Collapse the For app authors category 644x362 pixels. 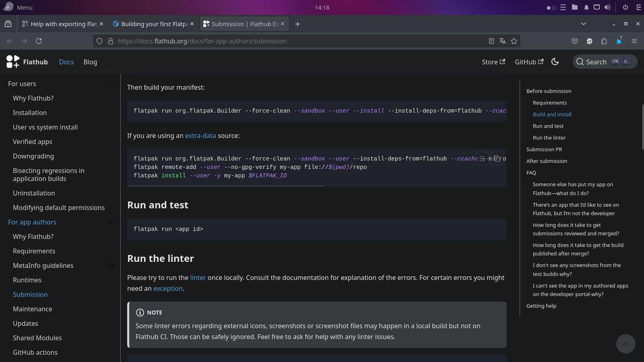coord(112,222)
